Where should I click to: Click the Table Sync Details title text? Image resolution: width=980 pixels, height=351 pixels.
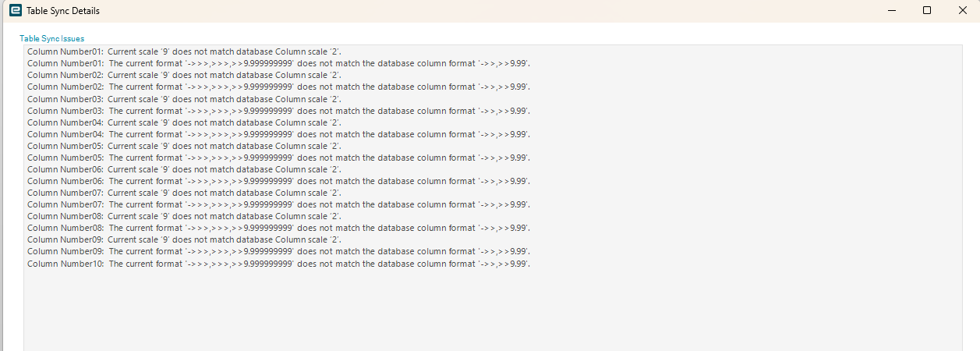[x=63, y=11]
